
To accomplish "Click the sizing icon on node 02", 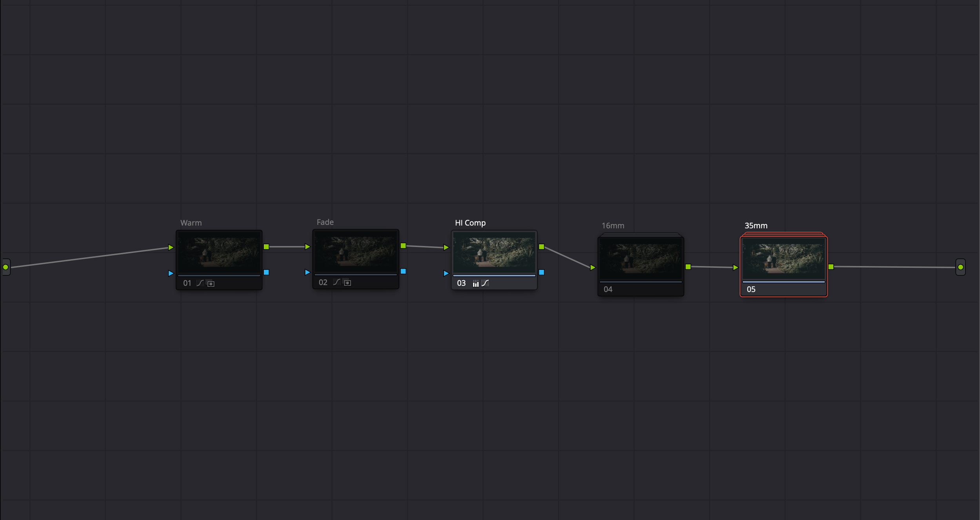I will pos(347,283).
